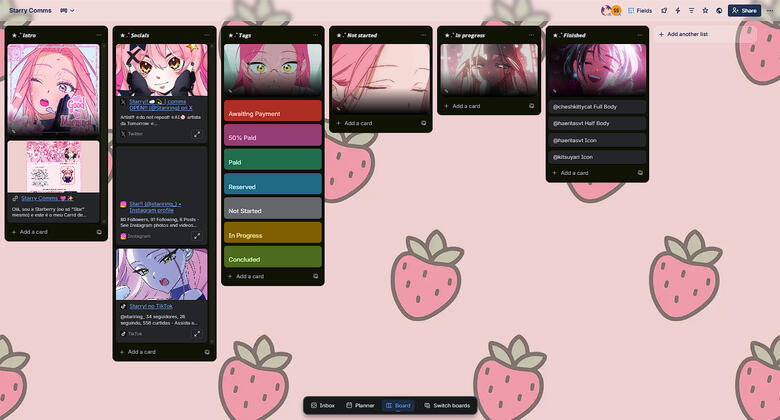Select the red Awaiting Payment card
The height and width of the screenshot is (420, 780).
click(273, 111)
